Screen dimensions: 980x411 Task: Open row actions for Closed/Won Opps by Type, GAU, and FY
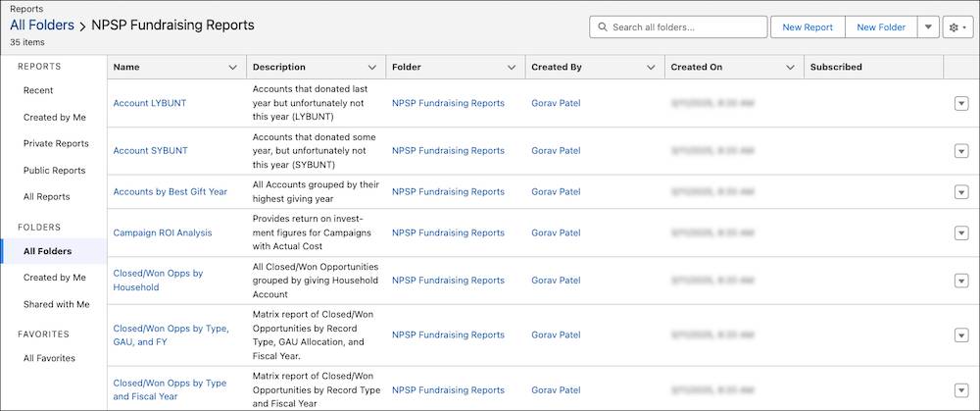point(961,335)
